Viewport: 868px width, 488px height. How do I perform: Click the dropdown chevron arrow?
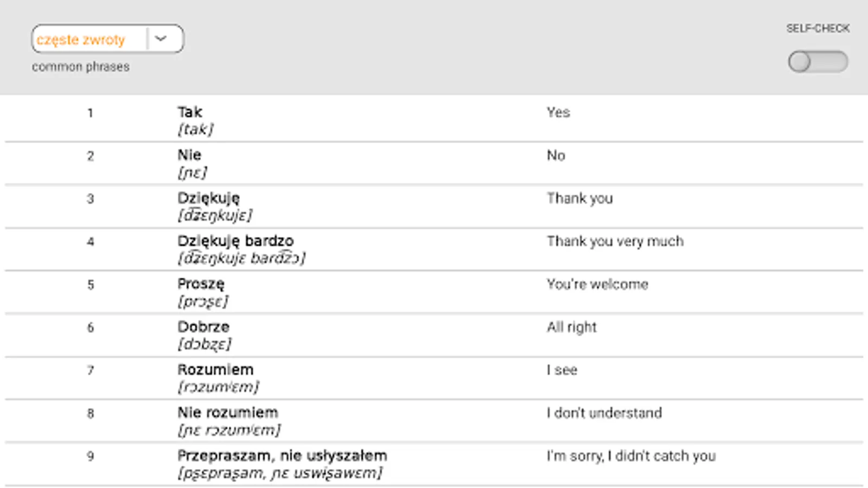click(x=161, y=39)
